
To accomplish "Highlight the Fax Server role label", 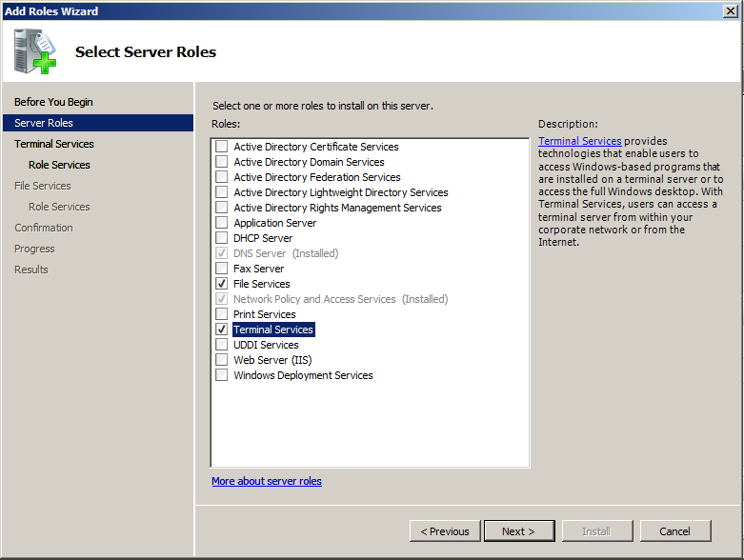I will coord(259,269).
